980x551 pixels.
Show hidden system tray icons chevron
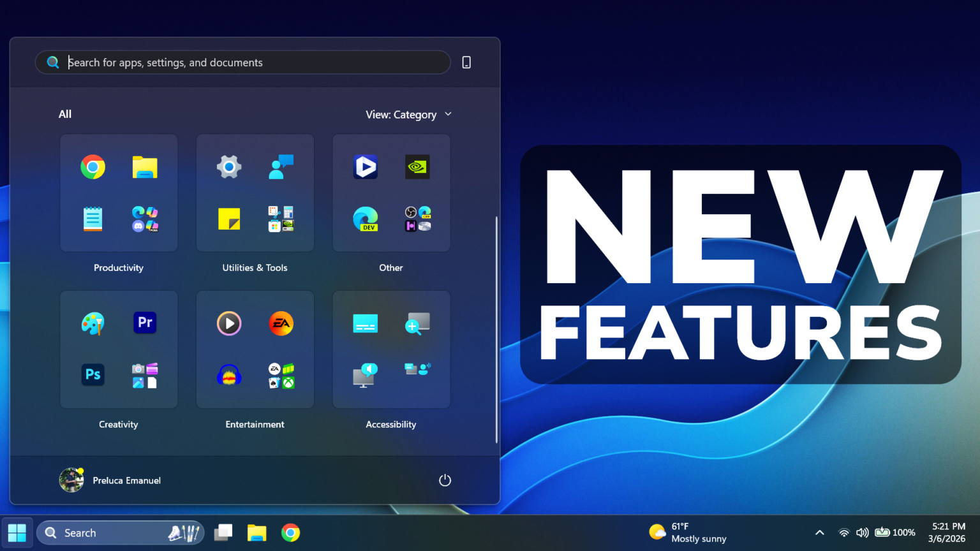click(x=820, y=533)
